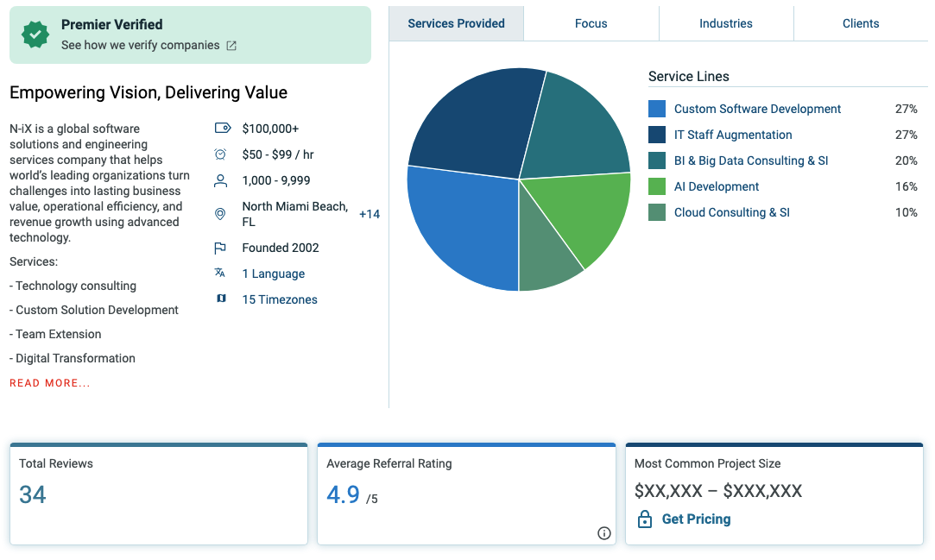Open the Industries tab
The height and width of the screenshot is (560, 935).
click(x=726, y=24)
